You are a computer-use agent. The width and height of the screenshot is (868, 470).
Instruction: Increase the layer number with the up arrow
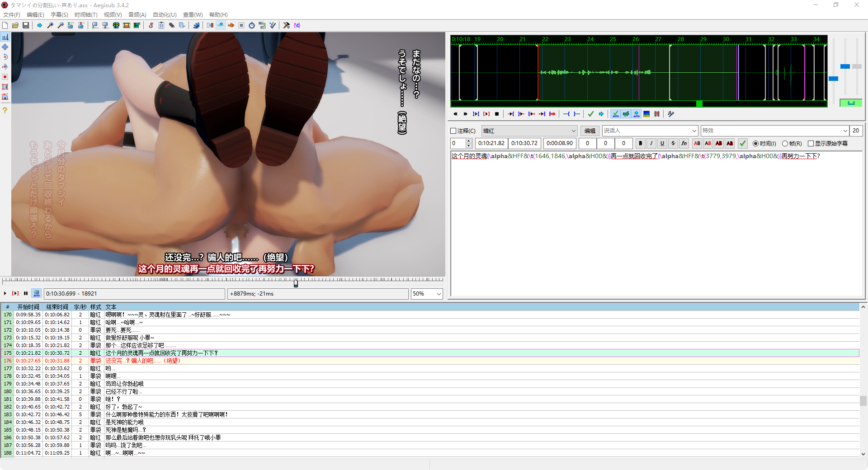pyautogui.click(x=469, y=141)
